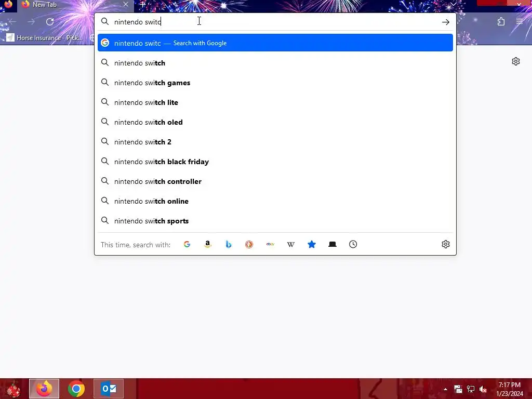Search this time with Bing icon
Screen dimensions: 532x399
229,244
